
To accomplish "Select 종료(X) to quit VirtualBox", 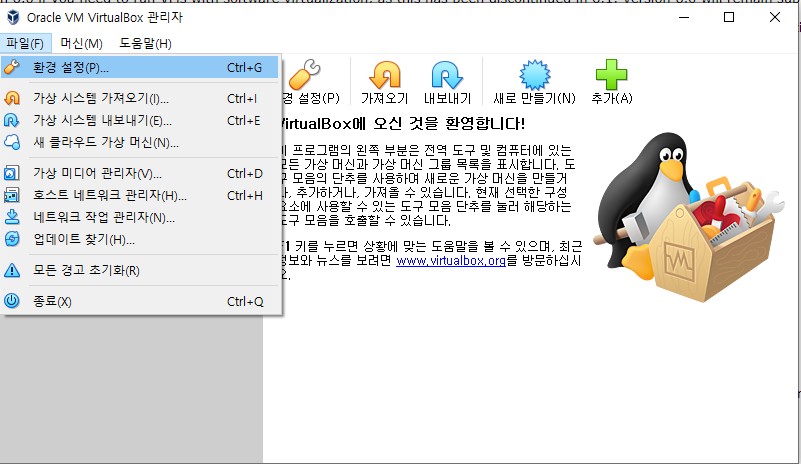I will pyautogui.click(x=139, y=301).
